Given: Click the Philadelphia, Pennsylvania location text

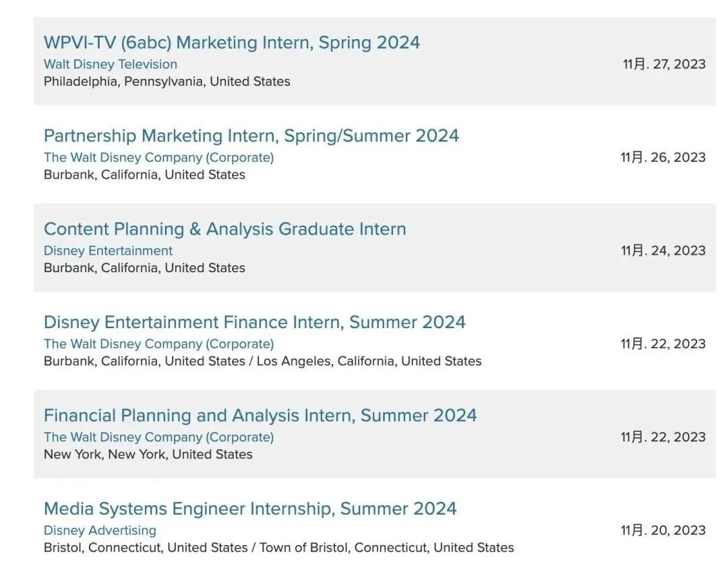Looking at the screenshot, I should [x=166, y=82].
